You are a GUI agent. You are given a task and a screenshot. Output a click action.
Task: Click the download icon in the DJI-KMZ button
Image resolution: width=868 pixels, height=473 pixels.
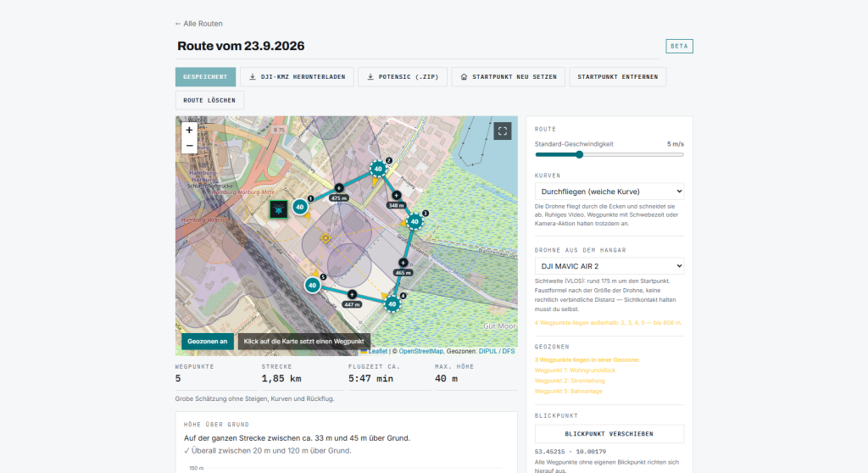[253, 77]
